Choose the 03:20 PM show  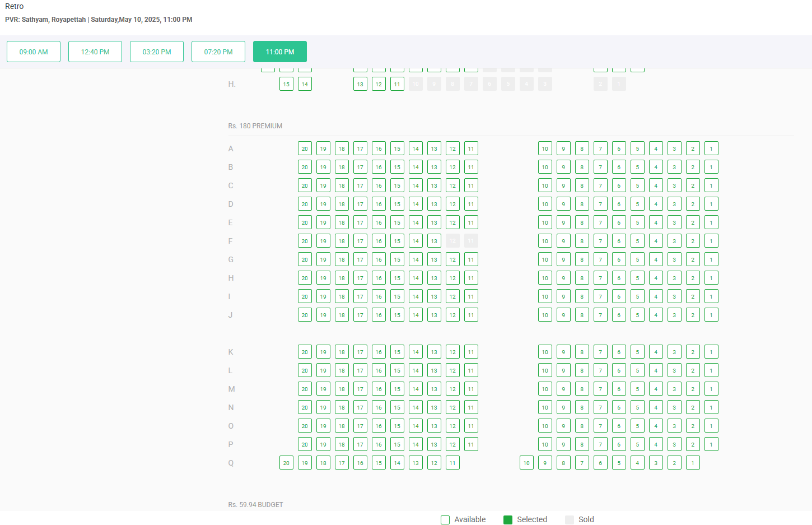[x=157, y=52]
